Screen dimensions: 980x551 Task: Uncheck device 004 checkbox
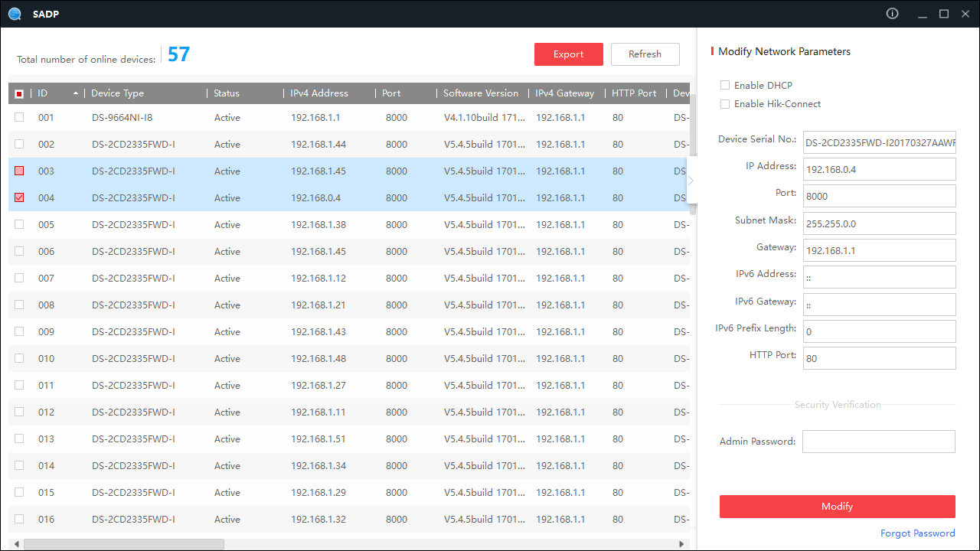pyautogui.click(x=19, y=197)
